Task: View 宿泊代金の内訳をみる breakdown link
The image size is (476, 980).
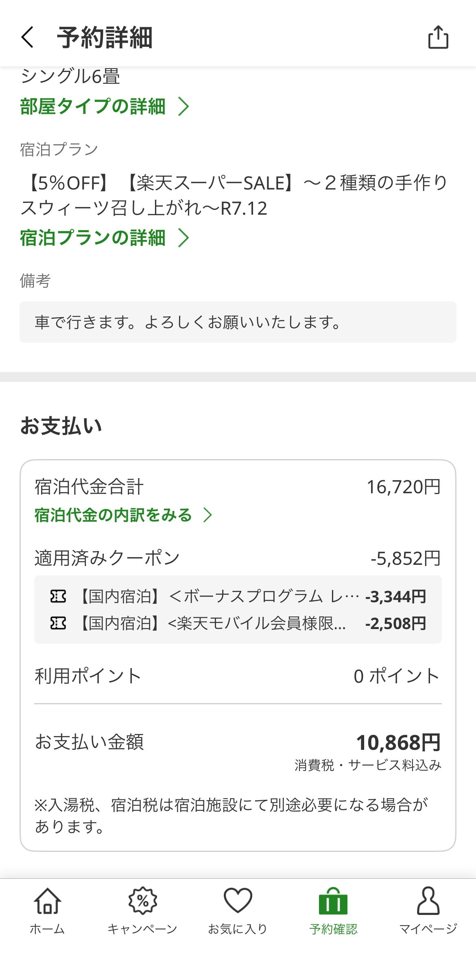Action: pyautogui.click(x=113, y=515)
